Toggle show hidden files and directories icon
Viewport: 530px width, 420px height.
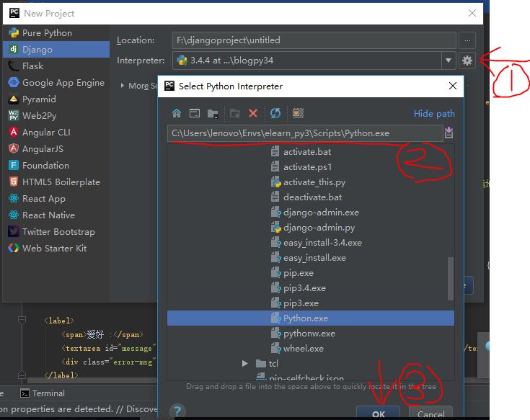click(x=298, y=113)
